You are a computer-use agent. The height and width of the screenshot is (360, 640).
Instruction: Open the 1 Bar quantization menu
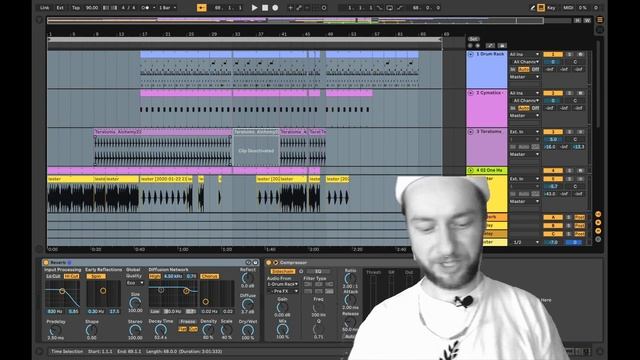point(167,8)
